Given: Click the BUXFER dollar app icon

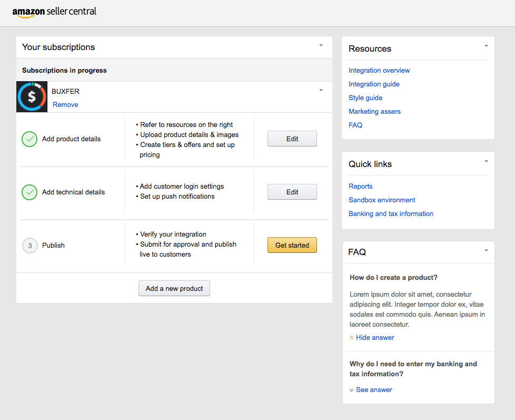Looking at the screenshot, I should pyautogui.click(x=32, y=97).
